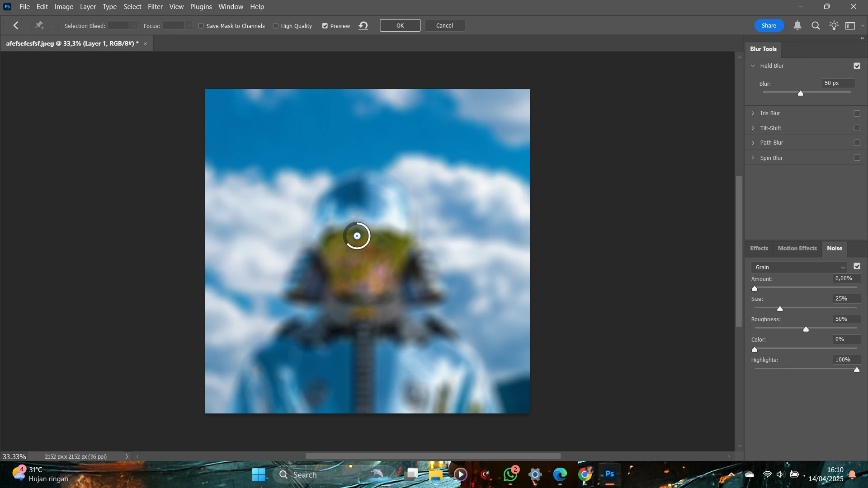Screen dimensions: 868x488
Task: Open the Discover lightbulb icon
Action: click(x=834, y=26)
